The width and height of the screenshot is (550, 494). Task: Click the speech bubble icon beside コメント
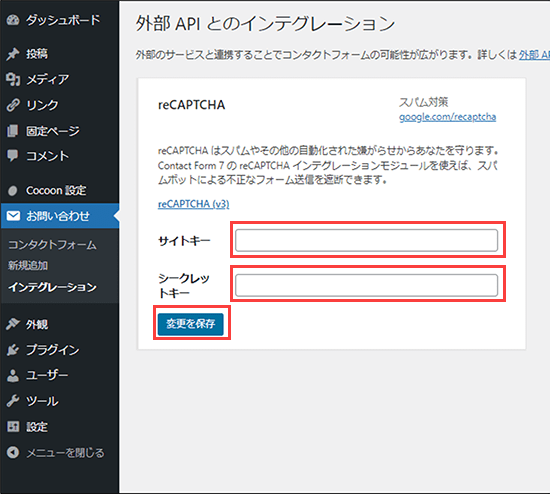13,156
